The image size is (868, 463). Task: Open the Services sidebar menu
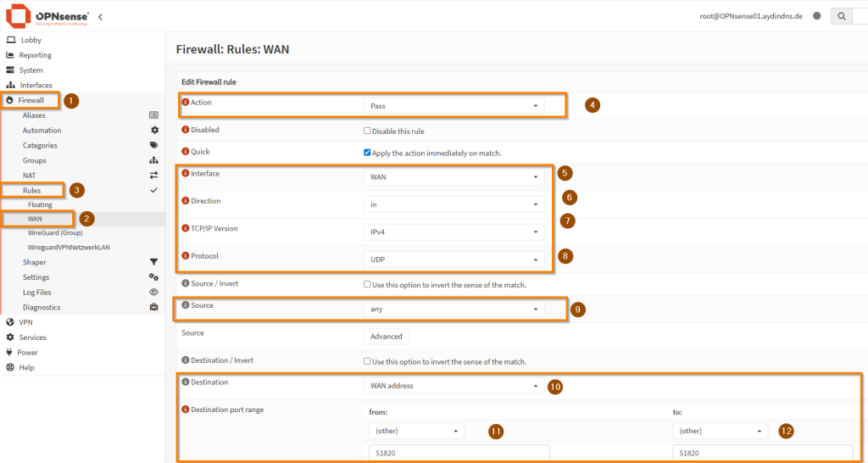pos(32,337)
